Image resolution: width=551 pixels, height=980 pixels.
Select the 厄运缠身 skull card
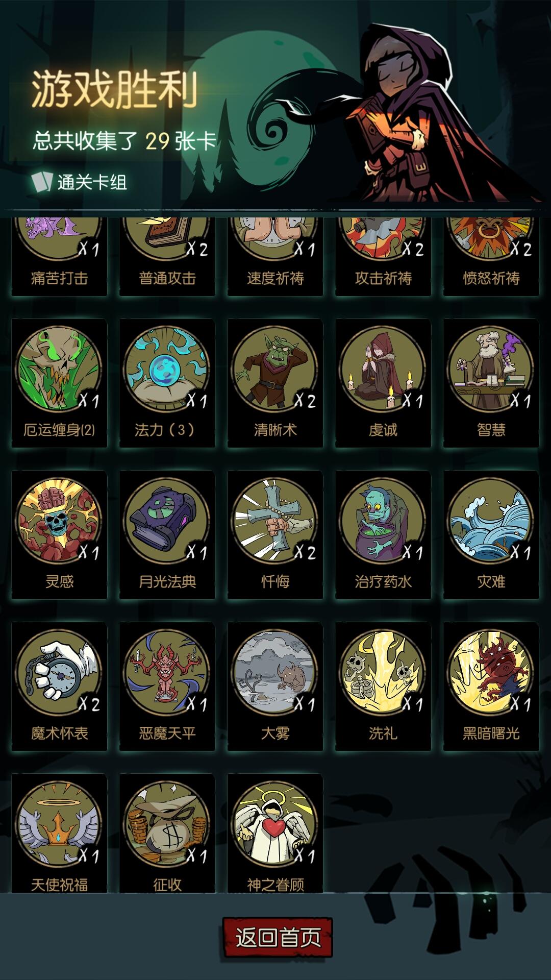pos(59,383)
